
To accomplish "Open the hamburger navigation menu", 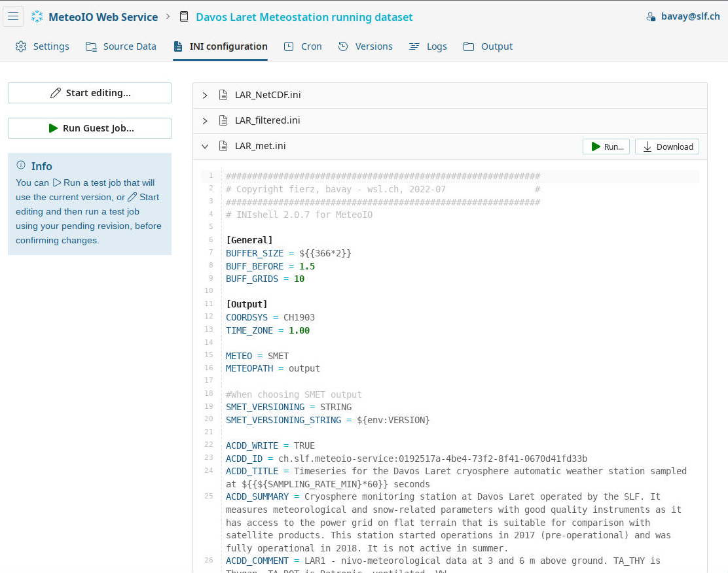I will click(13, 16).
